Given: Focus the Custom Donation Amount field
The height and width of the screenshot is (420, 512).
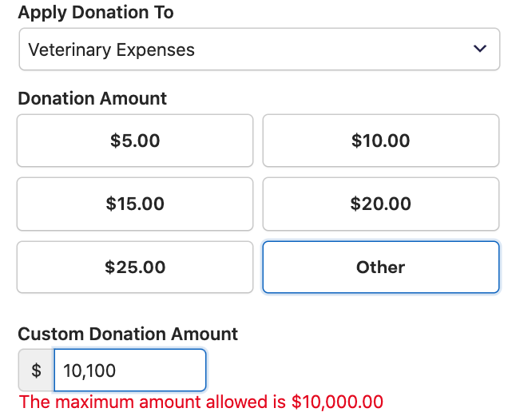Looking at the screenshot, I should (x=129, y=370).
